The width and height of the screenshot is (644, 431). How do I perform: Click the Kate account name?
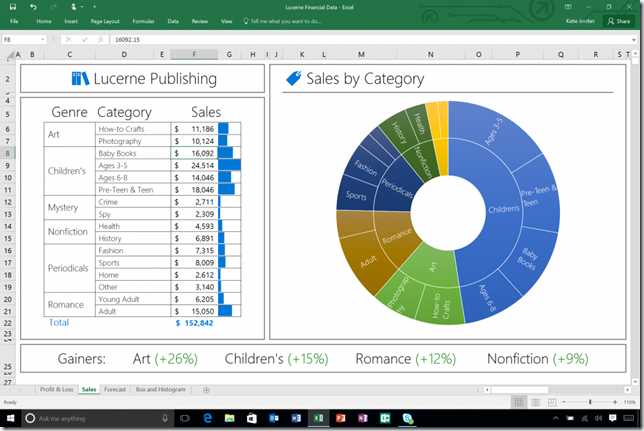coord(580,21)
